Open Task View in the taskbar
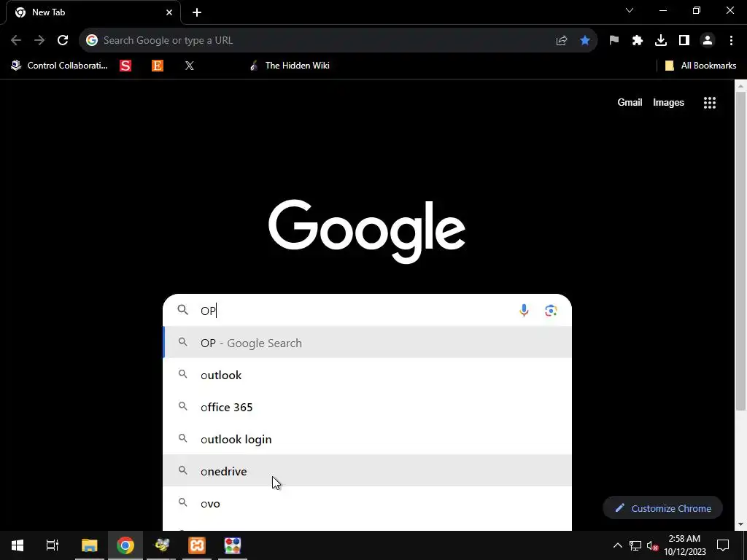This screenshot has height=560, width=747. pos(53,545)
